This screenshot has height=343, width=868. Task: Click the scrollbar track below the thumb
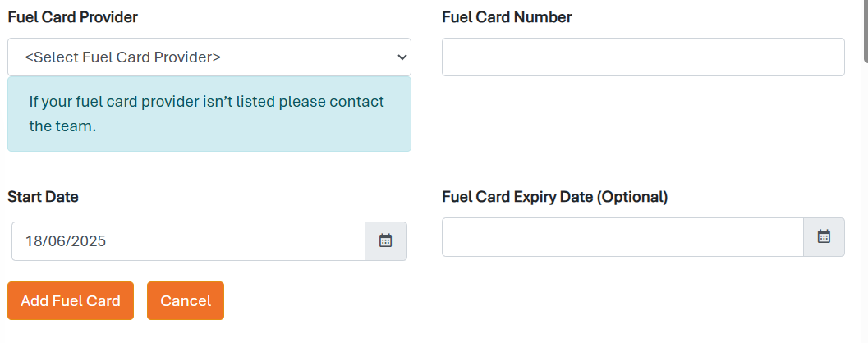865,205
